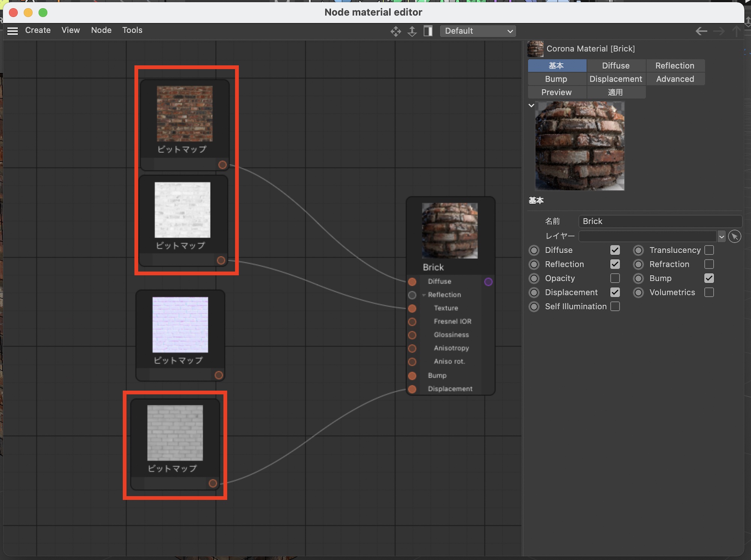Viewport: 751px width, 560px height.
Task: Enable the Translucency checkbox
Action: tap(709, 250)
